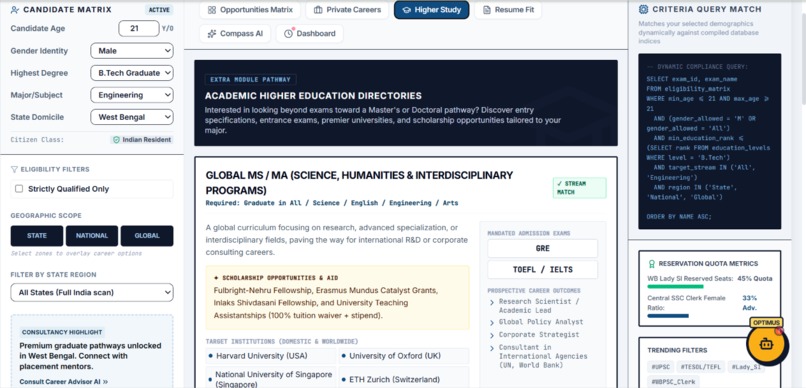The height and width of the screenshot is (388, 806).
Task: Click the Global MS / MA program title
Action: click(359, 183)
